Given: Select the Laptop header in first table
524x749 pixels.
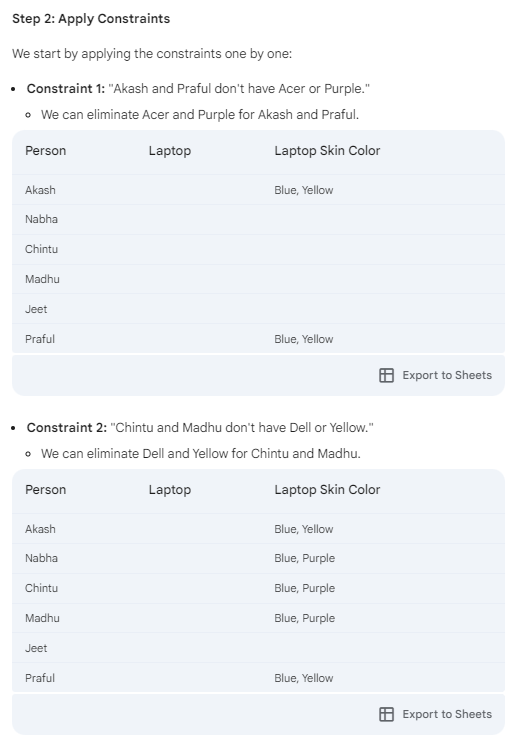Looking at the screenshot, I should point(170,151).
